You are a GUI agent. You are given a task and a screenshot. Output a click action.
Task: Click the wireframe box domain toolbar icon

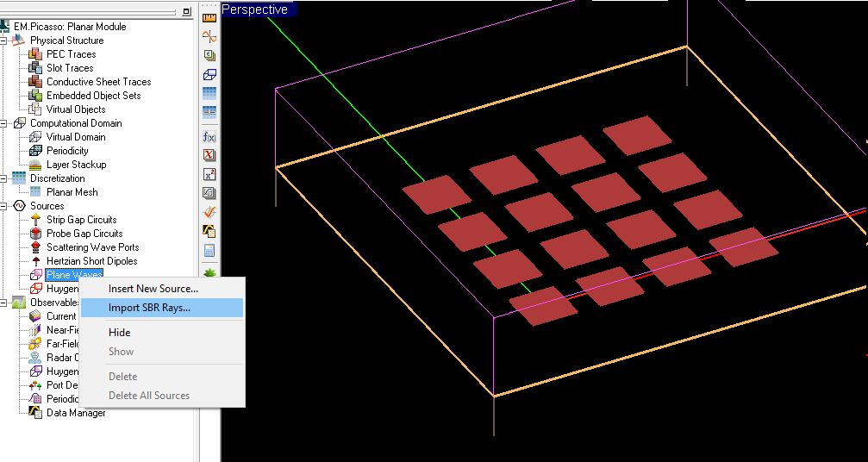pos(209,74)
